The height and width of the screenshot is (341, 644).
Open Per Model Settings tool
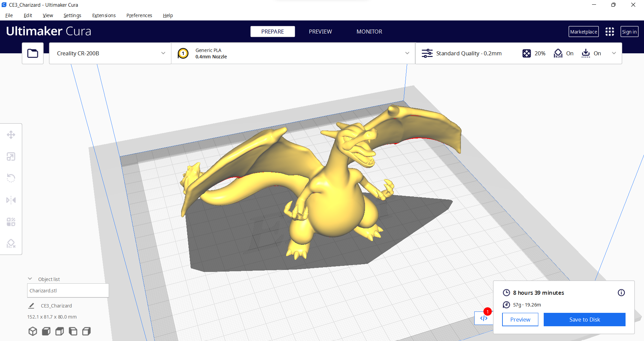point(11,222)
